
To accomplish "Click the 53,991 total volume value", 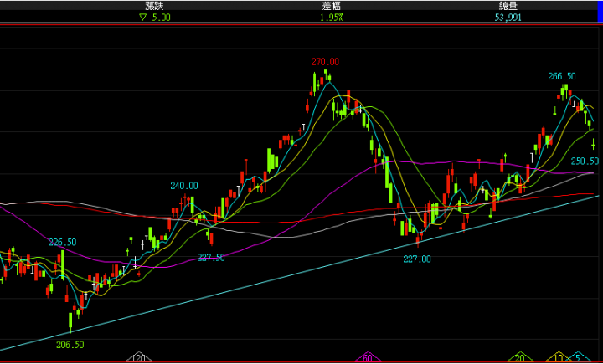I will (x=508, y=18).
